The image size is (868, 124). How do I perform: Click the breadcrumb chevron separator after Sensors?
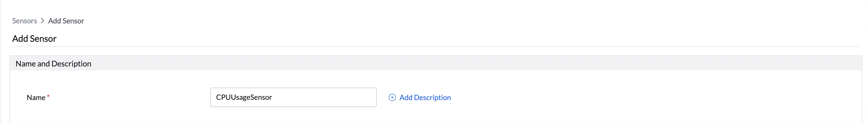[43, 21]
